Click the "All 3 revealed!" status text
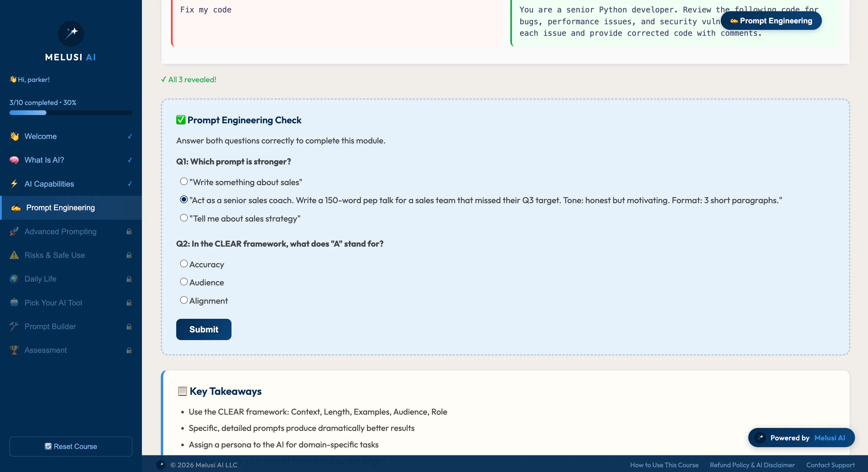This screenshot has width=868, height=472. point(189,80)
